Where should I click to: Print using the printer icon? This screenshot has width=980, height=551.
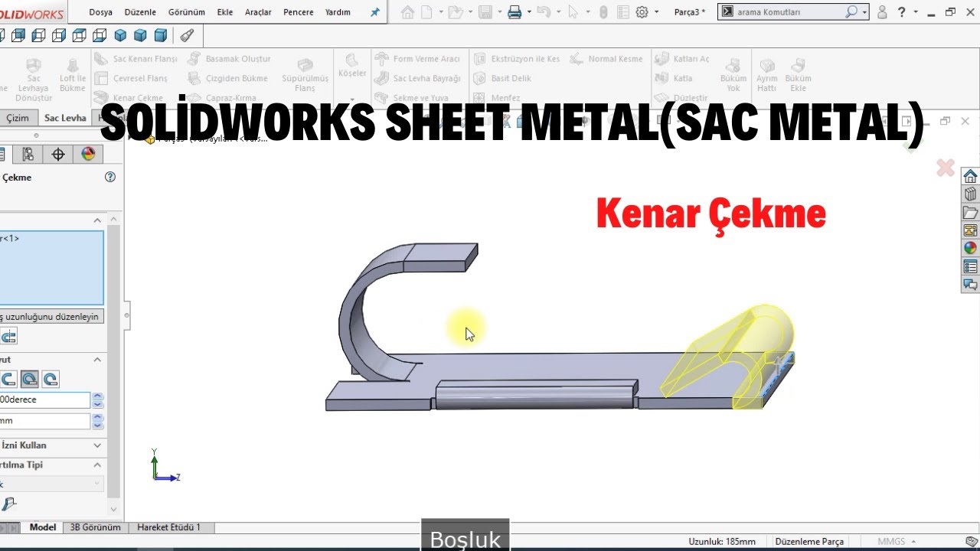tap(514, 12)
